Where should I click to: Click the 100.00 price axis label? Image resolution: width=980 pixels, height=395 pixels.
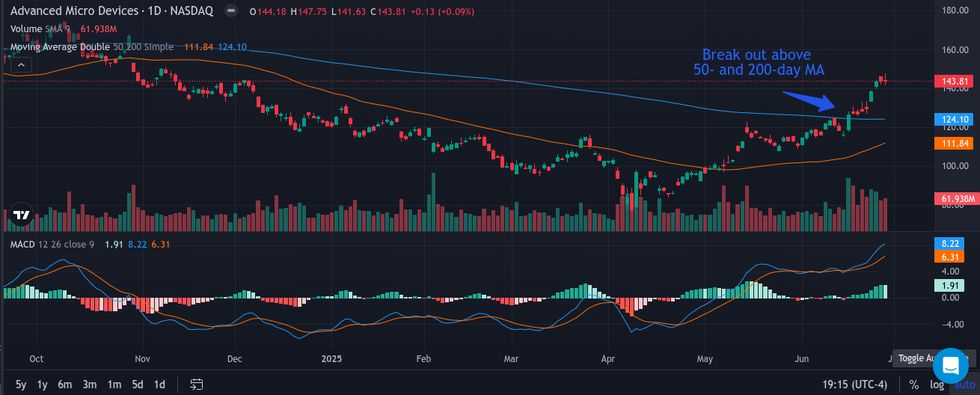point(956,166)
